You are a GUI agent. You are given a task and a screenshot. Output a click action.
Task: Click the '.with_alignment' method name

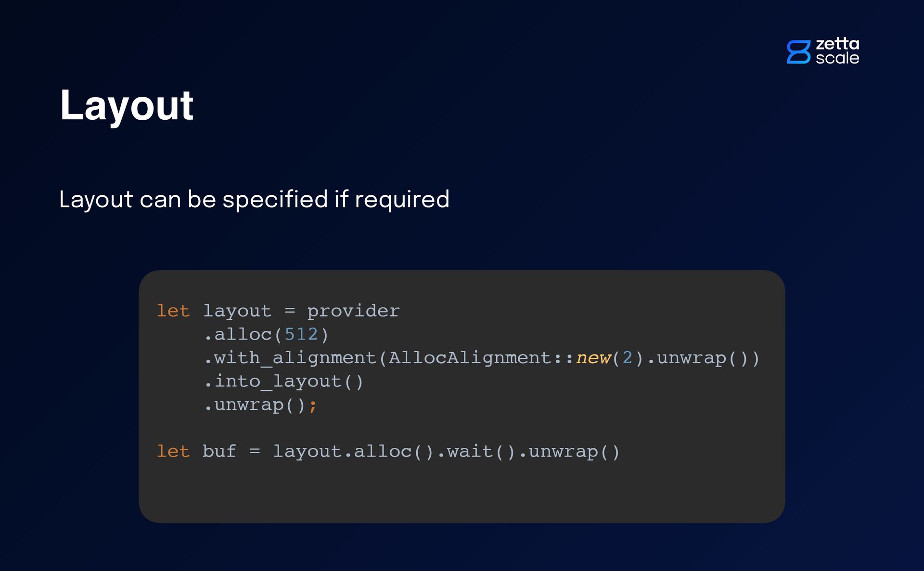coord(290,358)
